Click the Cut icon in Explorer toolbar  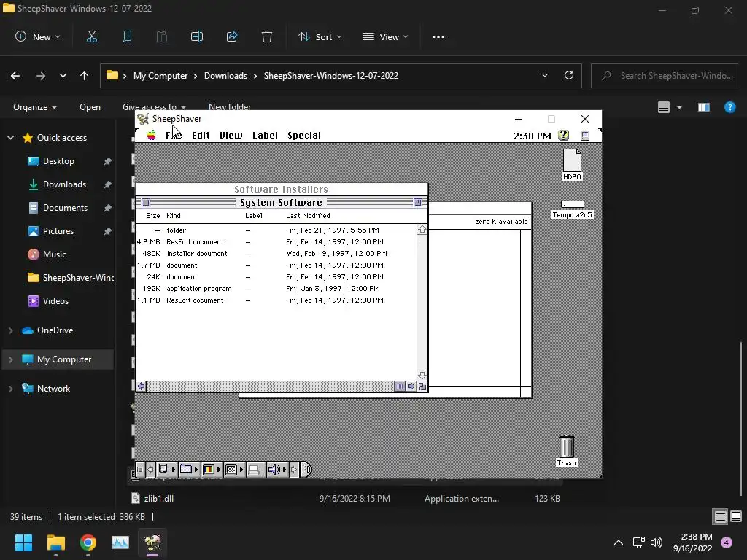click(91, 36)
